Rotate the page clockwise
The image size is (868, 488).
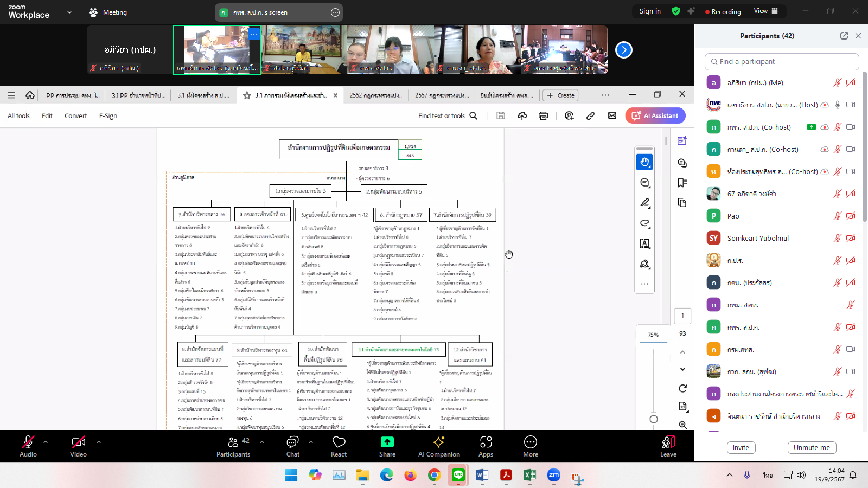click(682, 388)
